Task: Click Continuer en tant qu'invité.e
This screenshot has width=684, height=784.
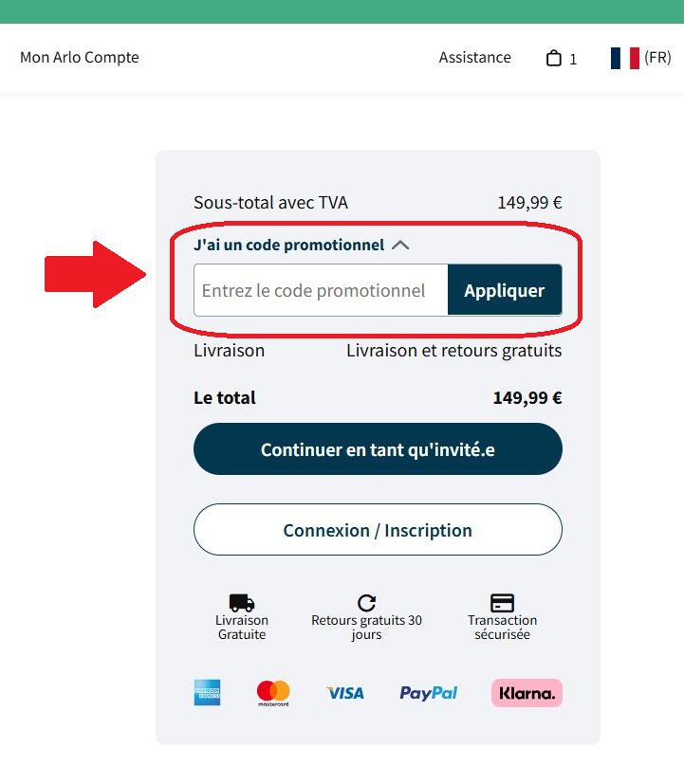Action: pyautogui.click(x=378, y=447)
